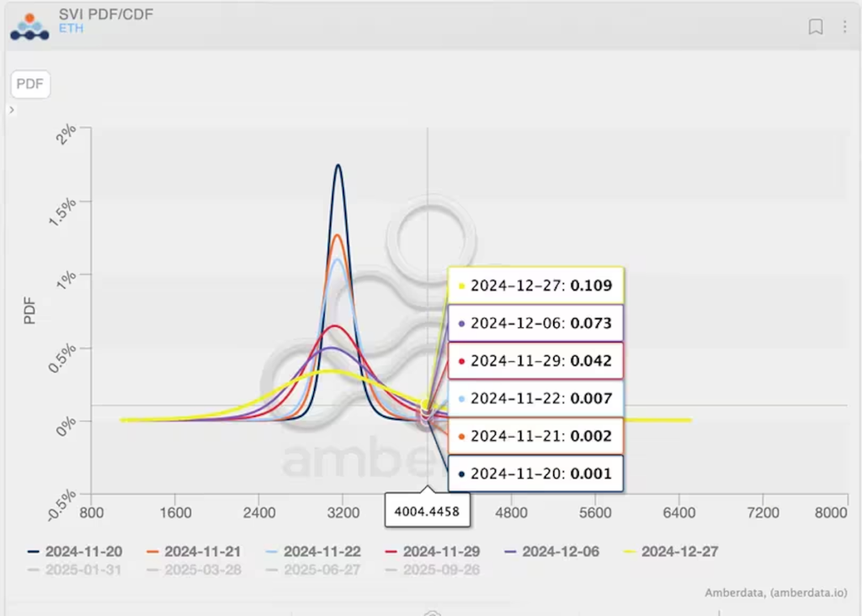Click the 2024-12-27: 0.109 tooltip entry

click(536, 285)
